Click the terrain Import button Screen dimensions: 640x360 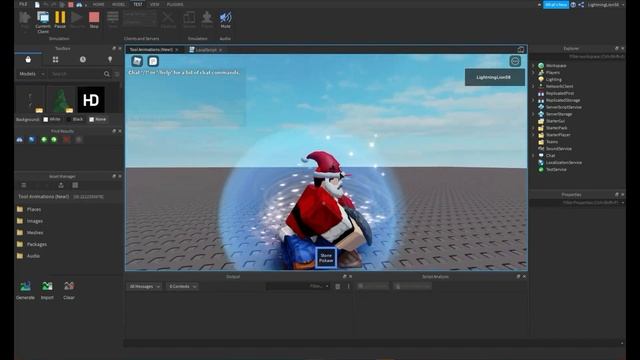click(x=47, y=290)
